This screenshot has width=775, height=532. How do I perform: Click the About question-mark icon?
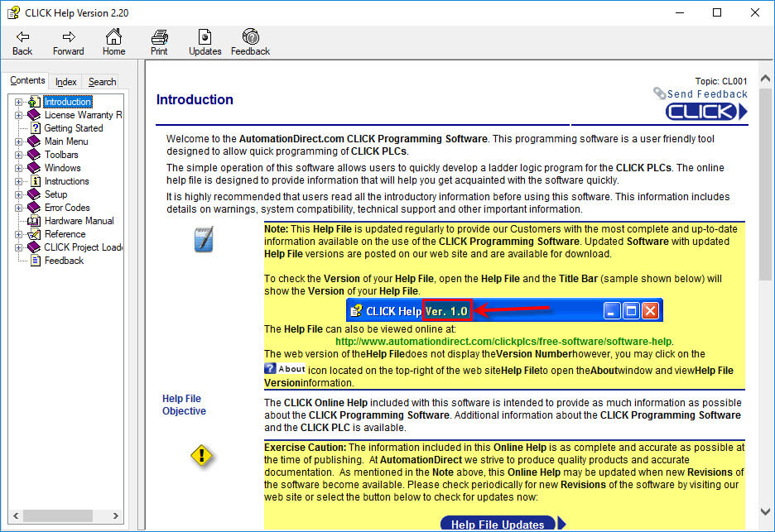click(x=270, y=368)
